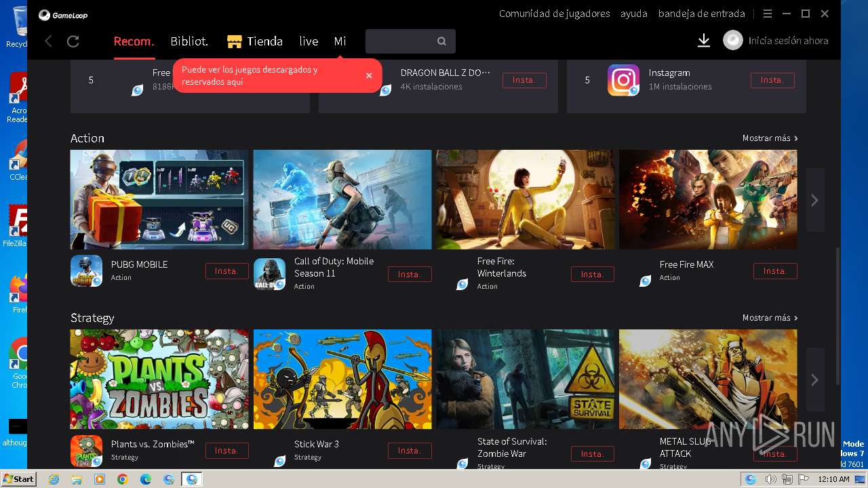Open Free Fire Winterlands banner thumbnail
The width and height of the screenshot is (868, 488).
point(526,199)
